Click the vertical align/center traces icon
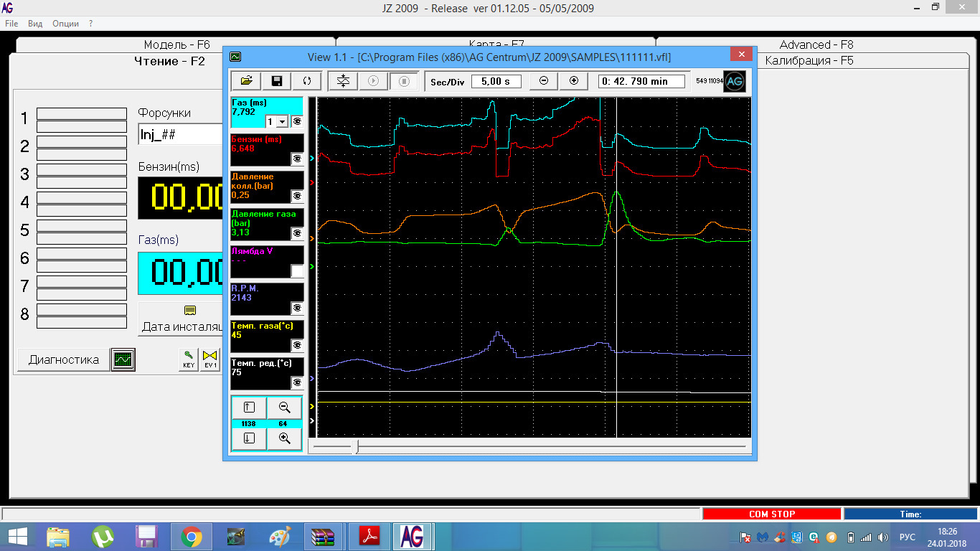The height and width of the screenshot is (551, 980). [x=343, y=81]
